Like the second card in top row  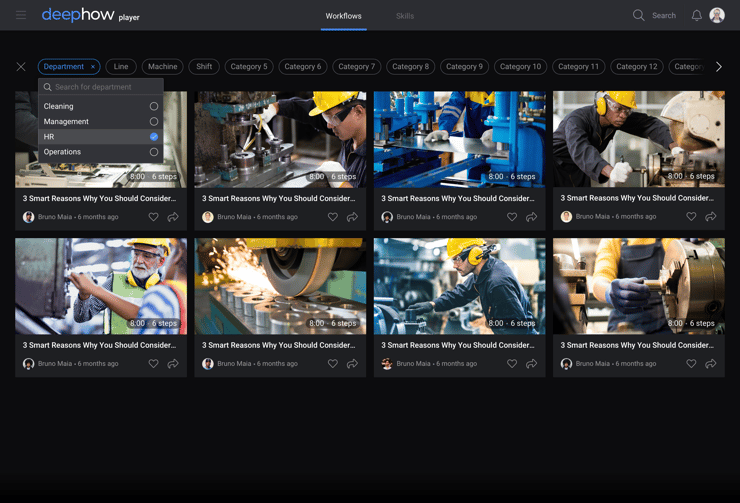pos(333,217)
